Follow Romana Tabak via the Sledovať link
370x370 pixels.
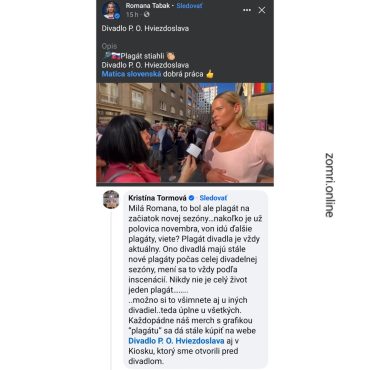pos(189,6)
